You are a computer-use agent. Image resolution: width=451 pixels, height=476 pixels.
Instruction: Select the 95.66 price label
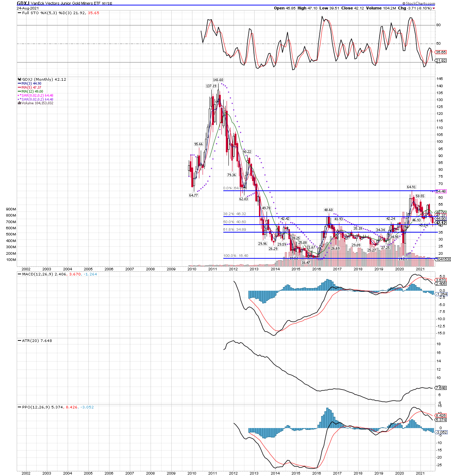click(x=198, y=144)
